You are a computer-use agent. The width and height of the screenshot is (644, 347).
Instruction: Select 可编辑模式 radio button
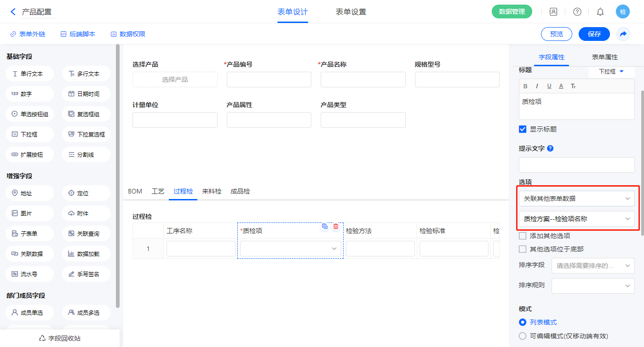(x=523, y=336)
